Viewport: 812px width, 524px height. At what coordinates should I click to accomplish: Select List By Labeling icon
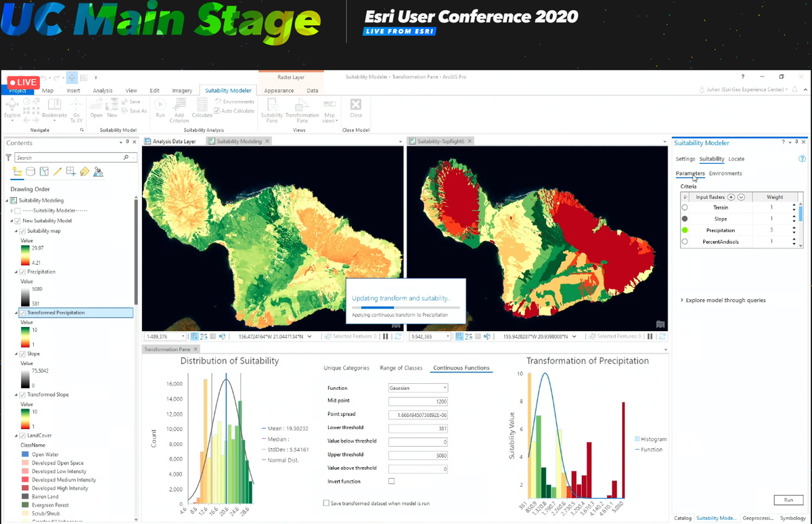click(85, 171)
